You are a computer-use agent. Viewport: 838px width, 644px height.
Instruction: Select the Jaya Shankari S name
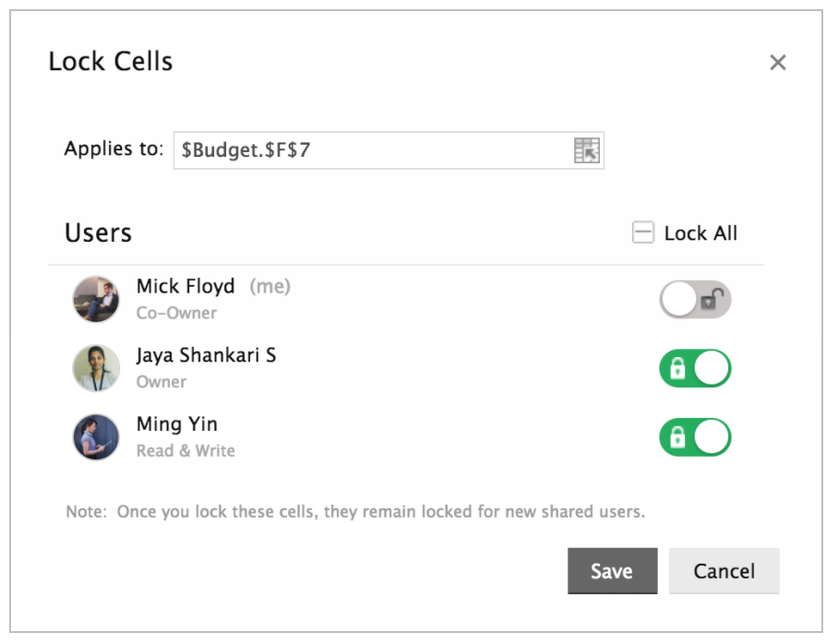pos(206,356)
